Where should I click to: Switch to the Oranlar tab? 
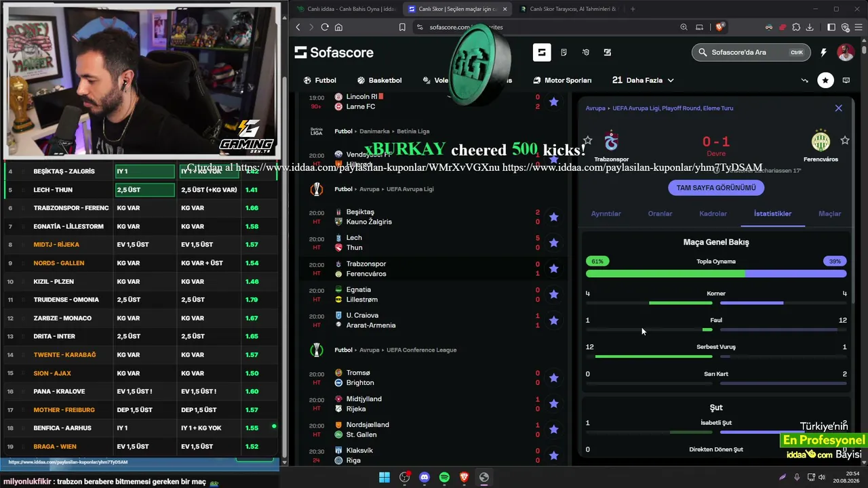click(660, 213)
